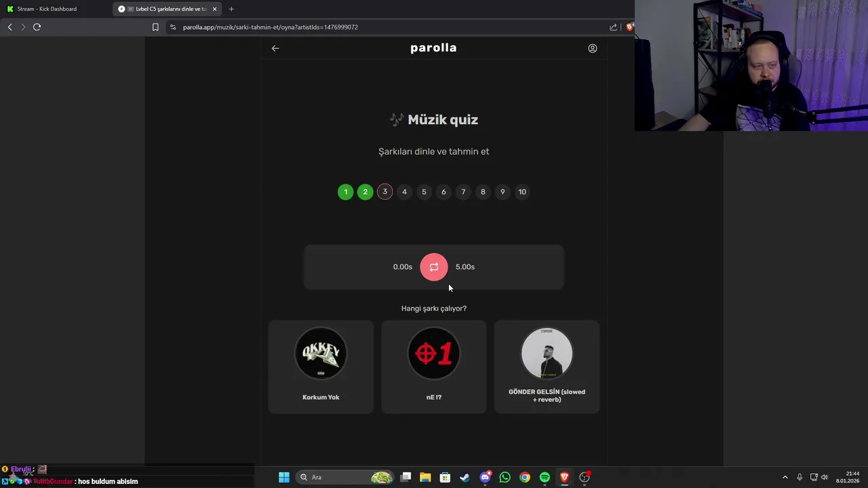Reload the current page

pos(37,27)
